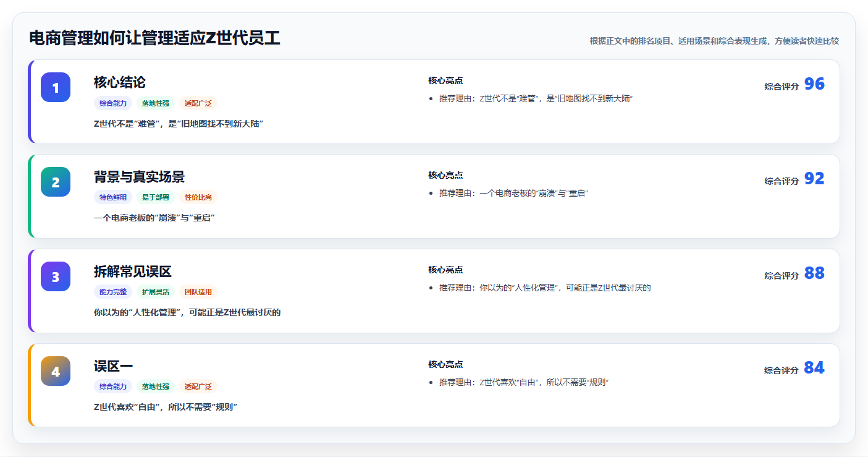Click the score value 96
The width and height of the screenshot is (868, 457).
[814, 84]
